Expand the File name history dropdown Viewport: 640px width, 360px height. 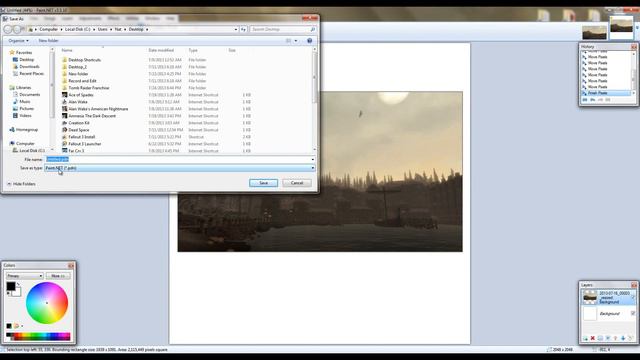313,160
